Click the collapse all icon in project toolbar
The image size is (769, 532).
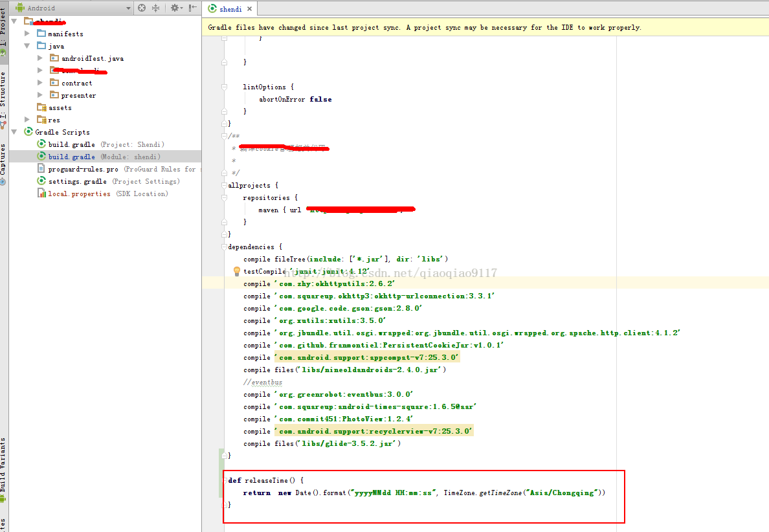point(155,8)
